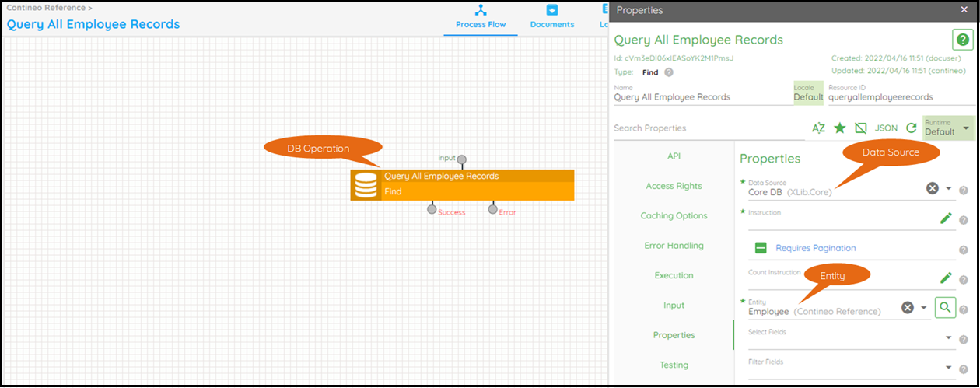Click the Input connector circle on the node
The width and height of the screenshot is (980, 388).
pos(462,158)
